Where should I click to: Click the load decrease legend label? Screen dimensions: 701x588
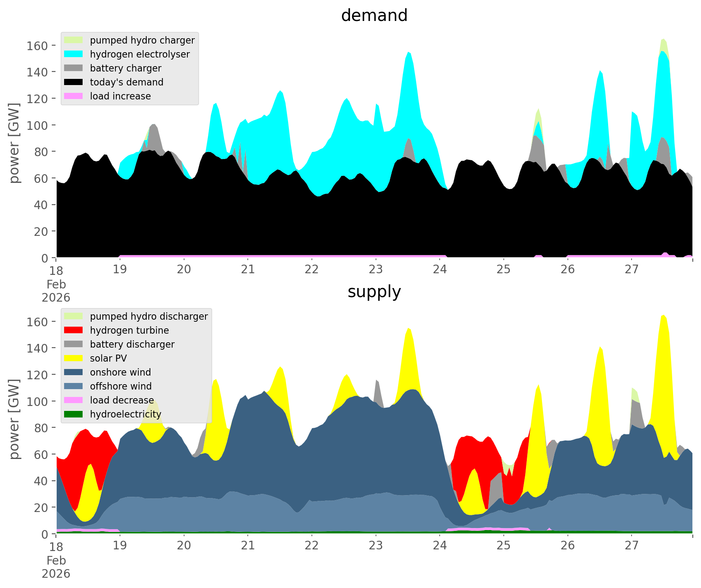point(122,400)
